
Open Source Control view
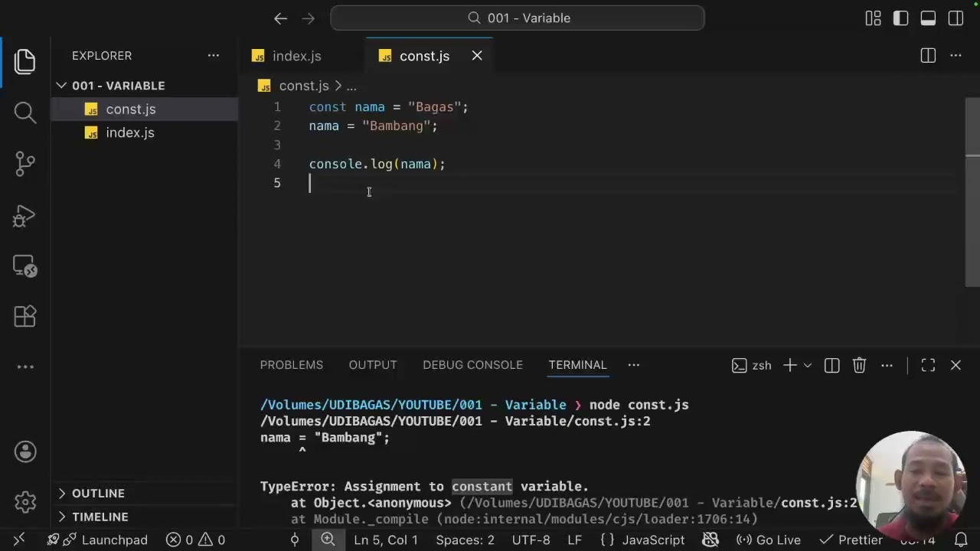24,164
